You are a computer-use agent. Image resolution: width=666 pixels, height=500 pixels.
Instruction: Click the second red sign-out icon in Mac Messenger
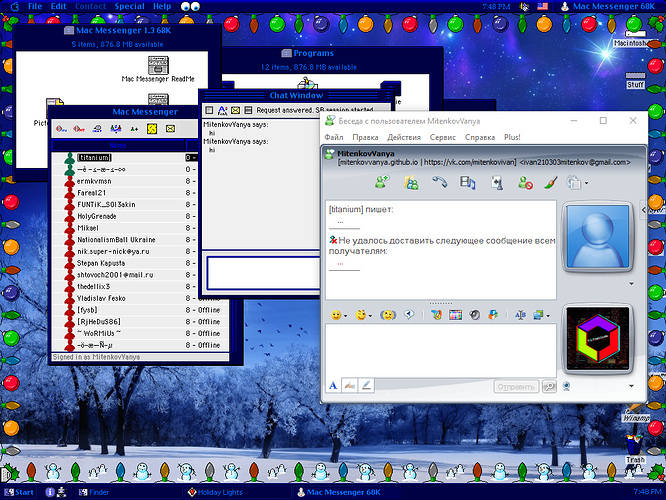point(79,129)
